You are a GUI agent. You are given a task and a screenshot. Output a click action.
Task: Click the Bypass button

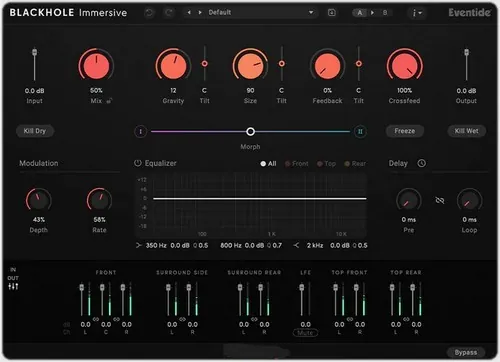point(466,352)
